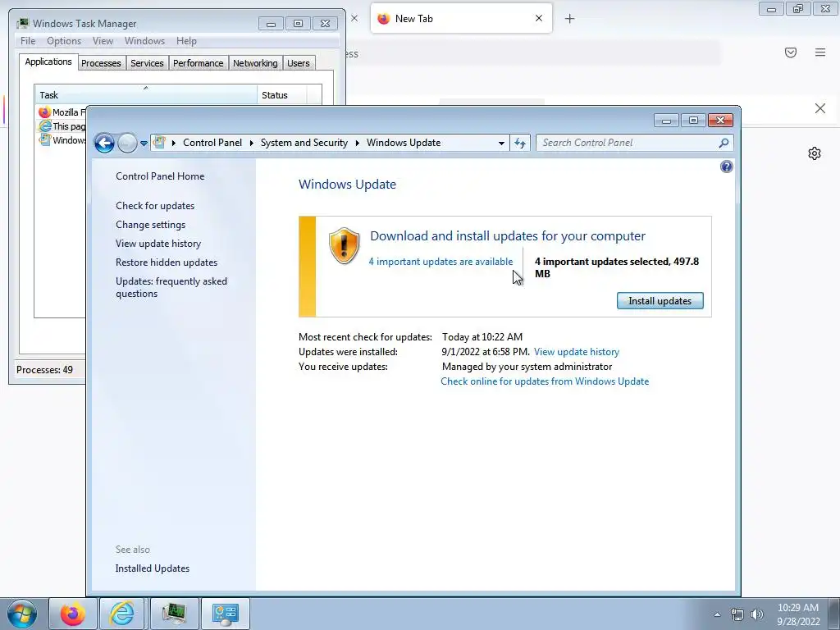Go to Control Panel breadcrumb
The height and width of the screenshot is (630, 840).
[x=212, y=143]
